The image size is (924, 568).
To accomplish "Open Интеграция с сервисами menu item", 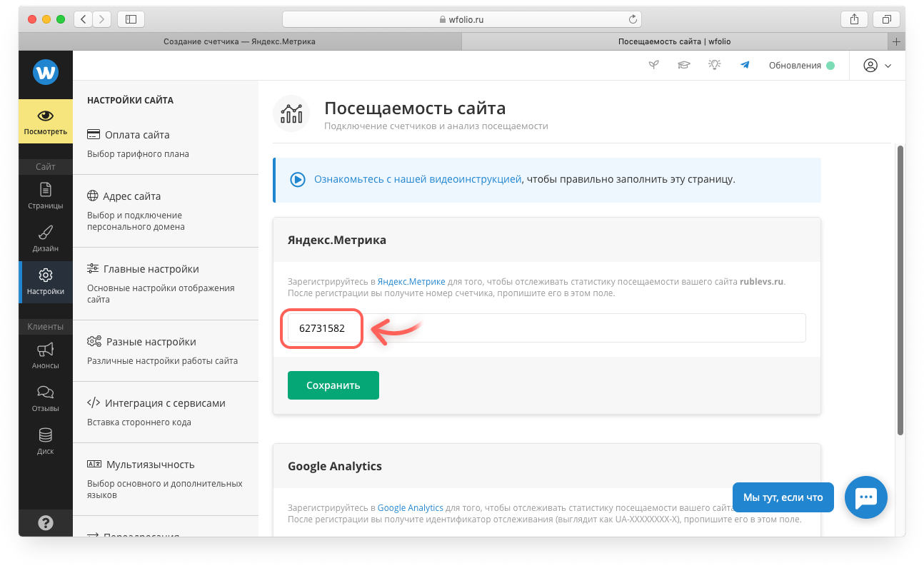I will click(166, 412).
